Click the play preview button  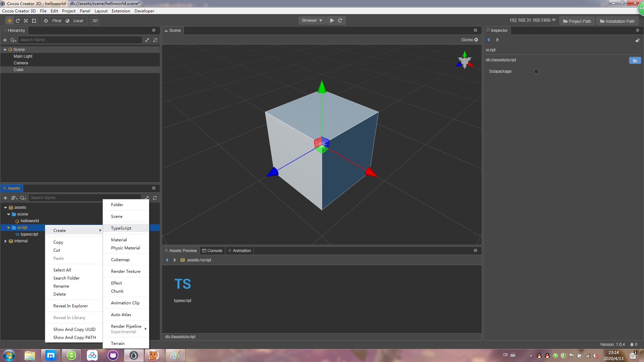click(x=332, y=20)
